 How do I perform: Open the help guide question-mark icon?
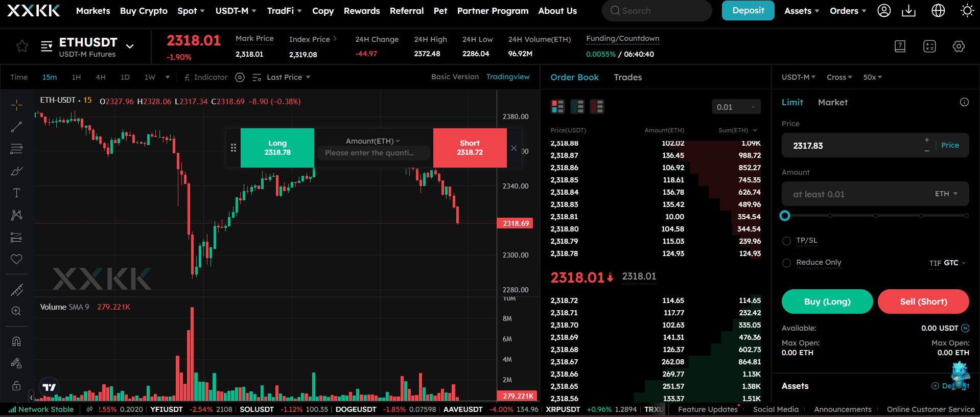[900, 47]
